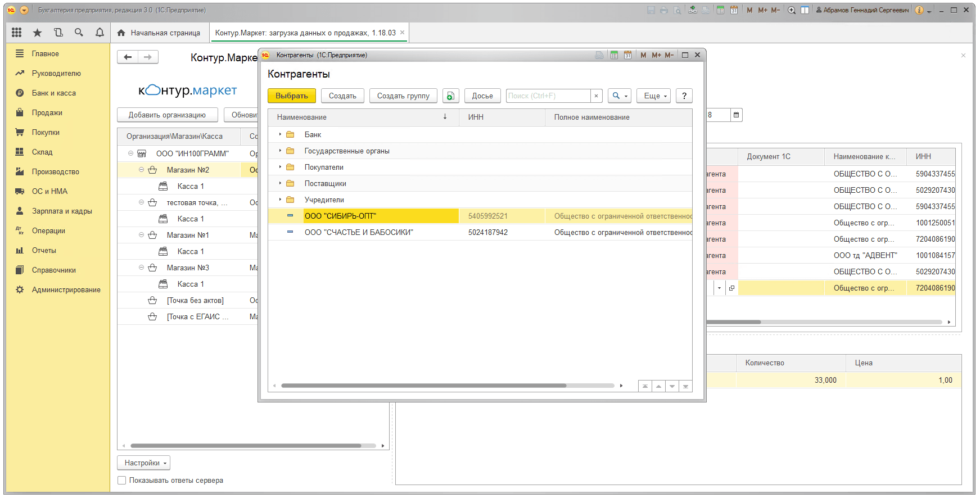Select ООО "СЧАСТЬЕ И БАБОСИКИ" row
Screen dimensions: 980x498
(480, 233)
